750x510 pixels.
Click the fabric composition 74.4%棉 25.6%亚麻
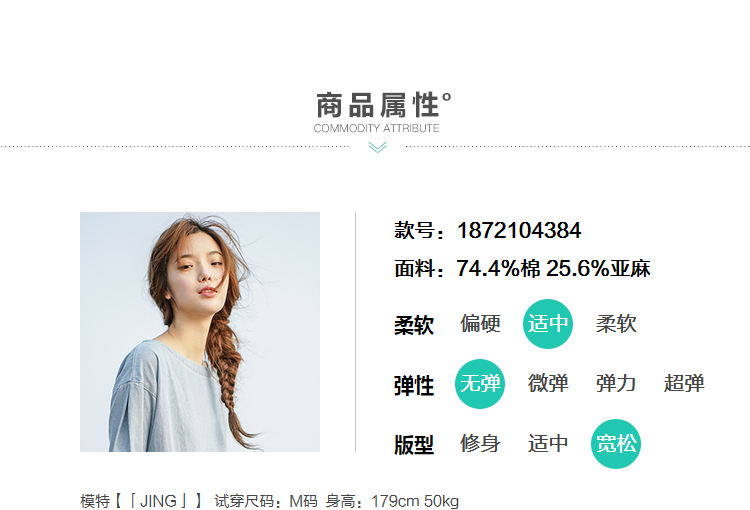pos(553,268)
